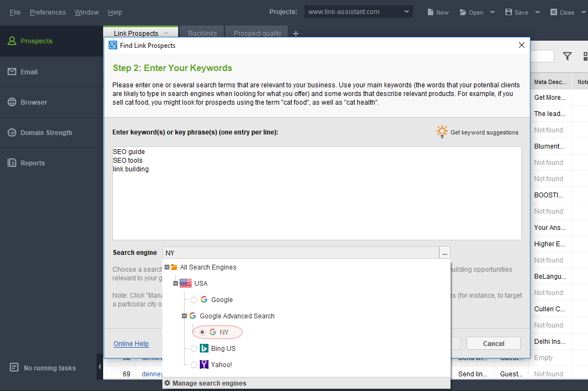Click the 'Delhi Ins...' meta description cell

click(551, 342)
